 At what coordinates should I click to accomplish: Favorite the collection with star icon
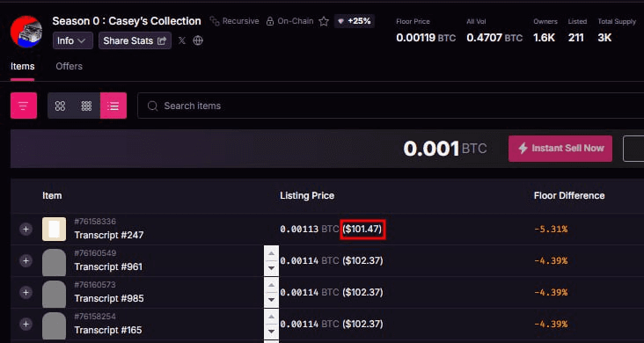point(324,21)
